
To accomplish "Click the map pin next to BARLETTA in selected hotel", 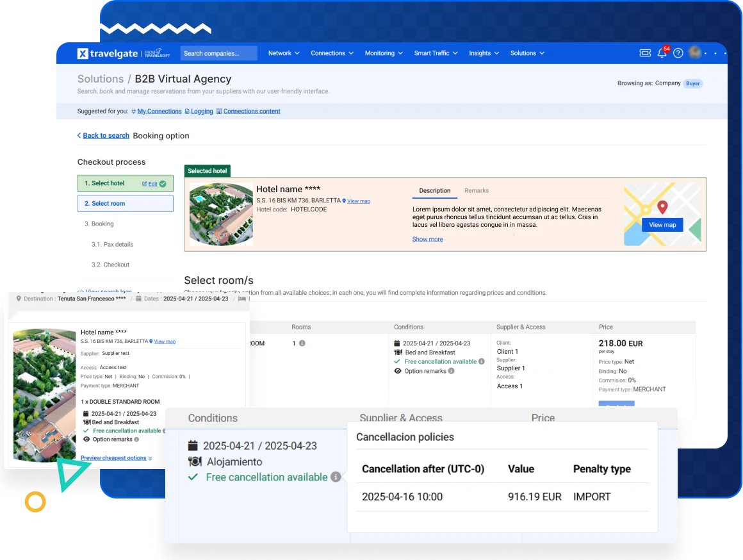I will tap(344, 201).
